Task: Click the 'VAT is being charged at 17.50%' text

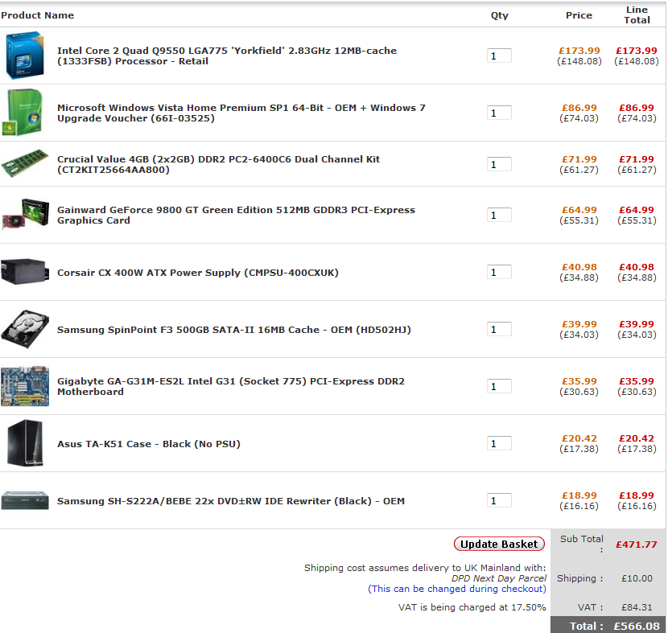Action: pos(472,607)
